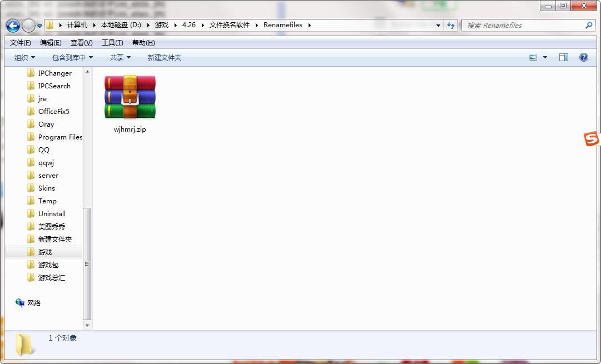
Task: Open the 查看(V) menu
Action: [81, 43]
